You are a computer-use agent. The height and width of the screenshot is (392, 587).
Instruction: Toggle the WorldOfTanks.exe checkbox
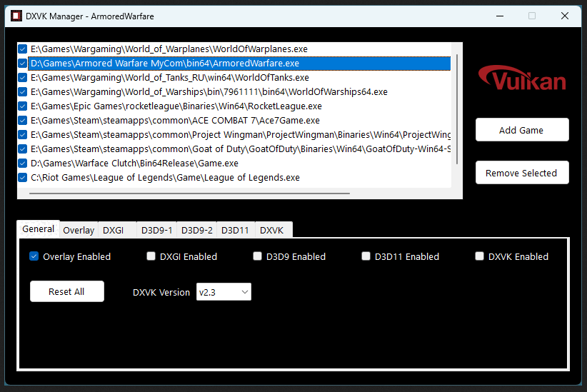(x=22, y=78)
